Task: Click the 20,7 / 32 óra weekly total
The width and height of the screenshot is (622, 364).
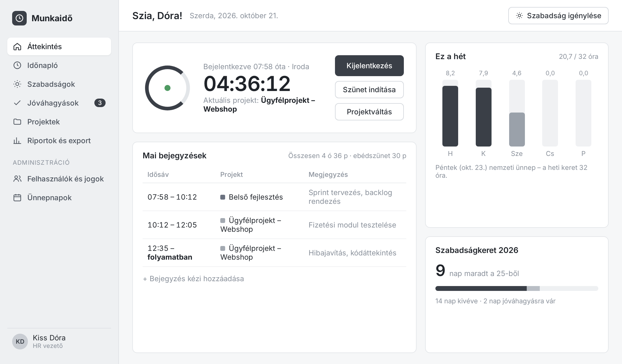Action: click(579, 57)
